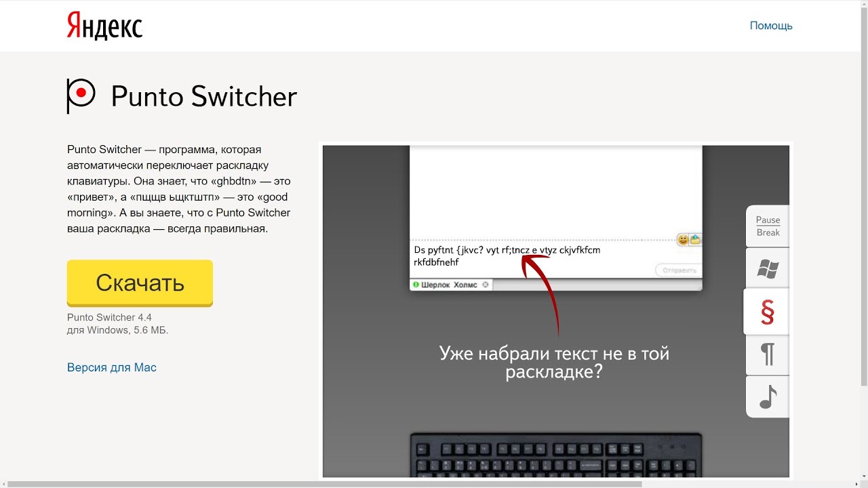Click the Punto Switcher heading text
This screenshot has height=488, width=868.
(204, 96)
